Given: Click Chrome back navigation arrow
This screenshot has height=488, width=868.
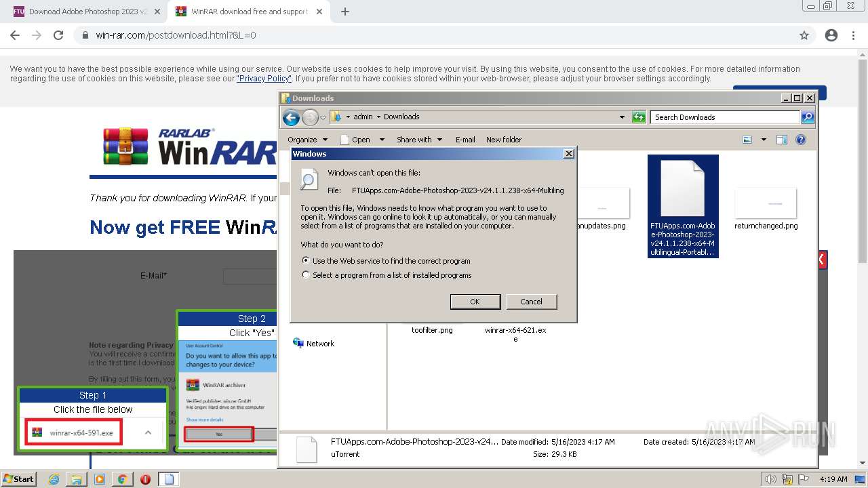Looking at the screenshot, I should pyautogui.click(x=15, y=35).
